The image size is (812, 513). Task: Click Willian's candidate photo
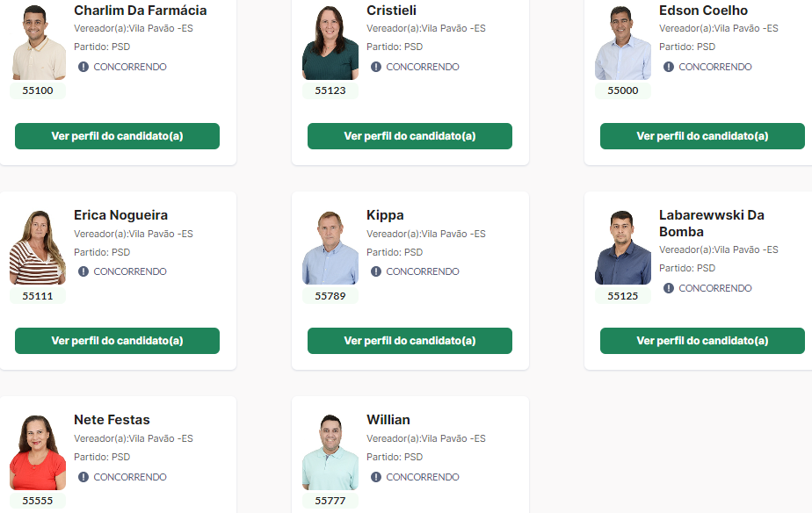(x=330, y=452)
